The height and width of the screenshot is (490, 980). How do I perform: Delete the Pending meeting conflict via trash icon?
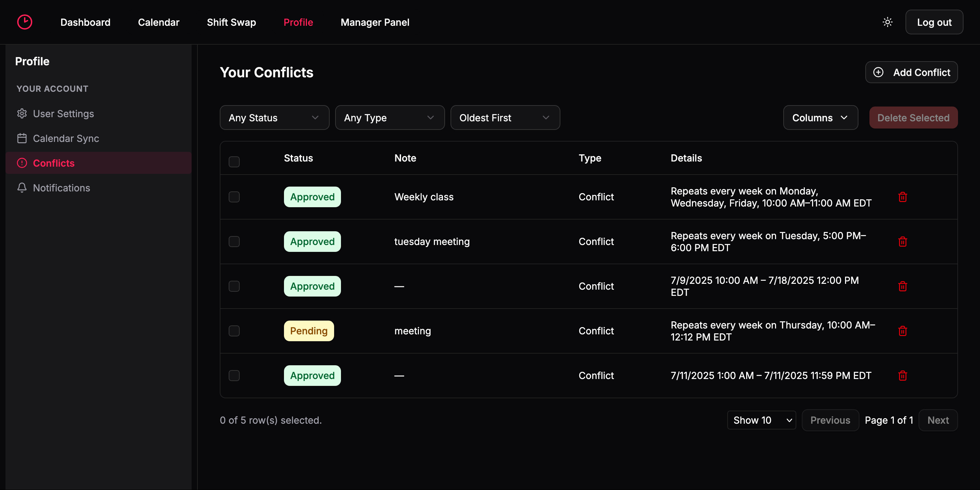tap(902, 331)
